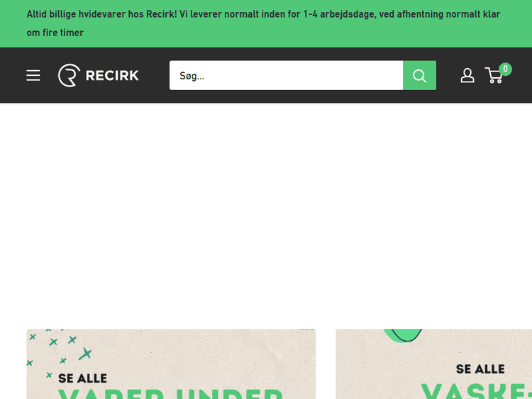Click 'SE ALLE' text on left banner

82,378
